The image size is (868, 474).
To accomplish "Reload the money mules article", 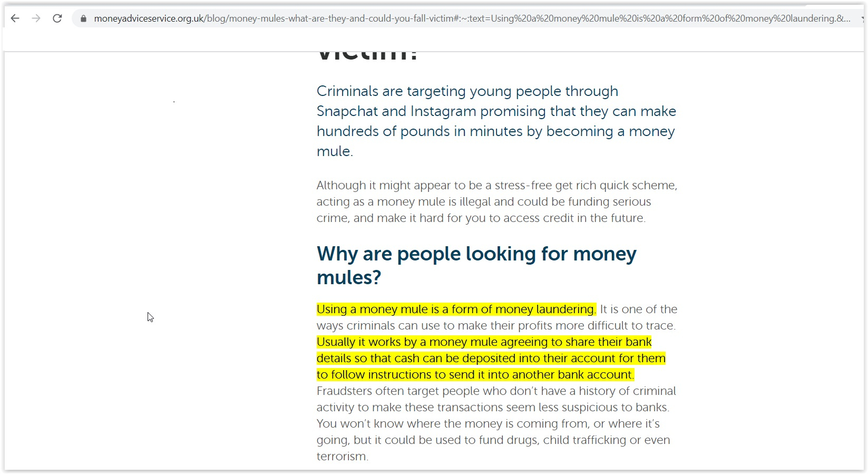I will coord(57,18).
